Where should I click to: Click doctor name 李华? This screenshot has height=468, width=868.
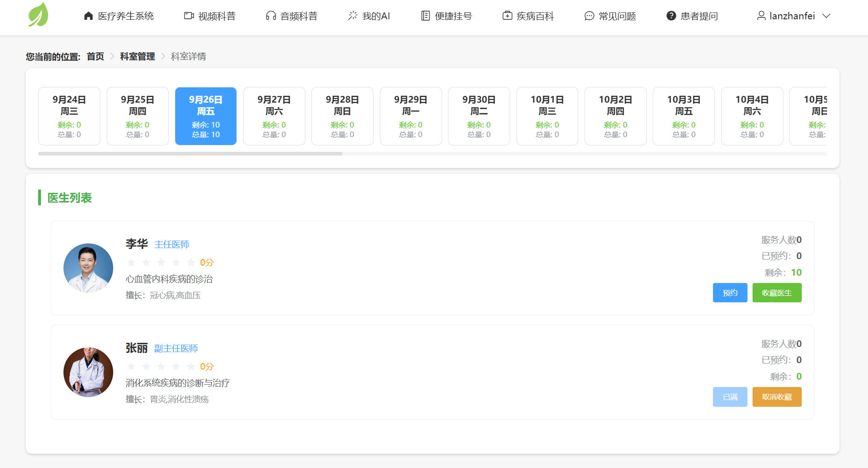click(137, 244)
